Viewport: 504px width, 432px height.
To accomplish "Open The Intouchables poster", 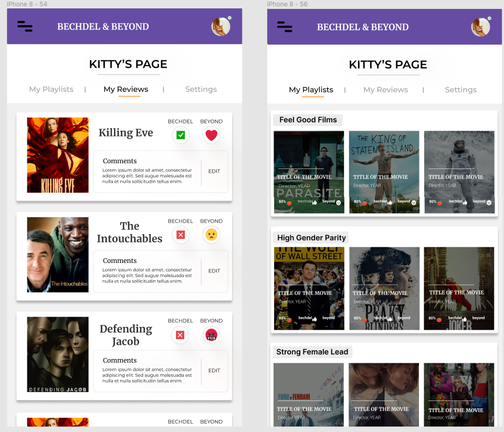I will (58, 255).
